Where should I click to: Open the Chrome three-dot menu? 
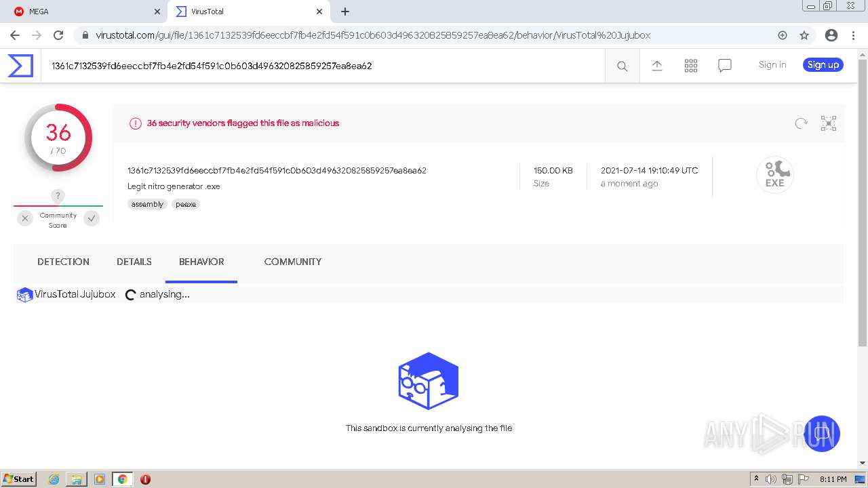[x=853, y=35]
